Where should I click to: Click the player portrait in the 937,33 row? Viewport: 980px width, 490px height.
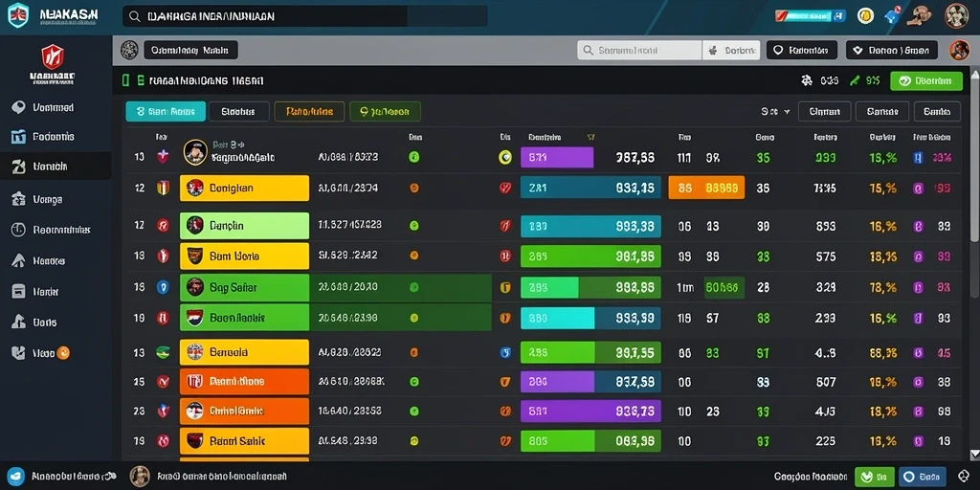(x=195, y=152)
